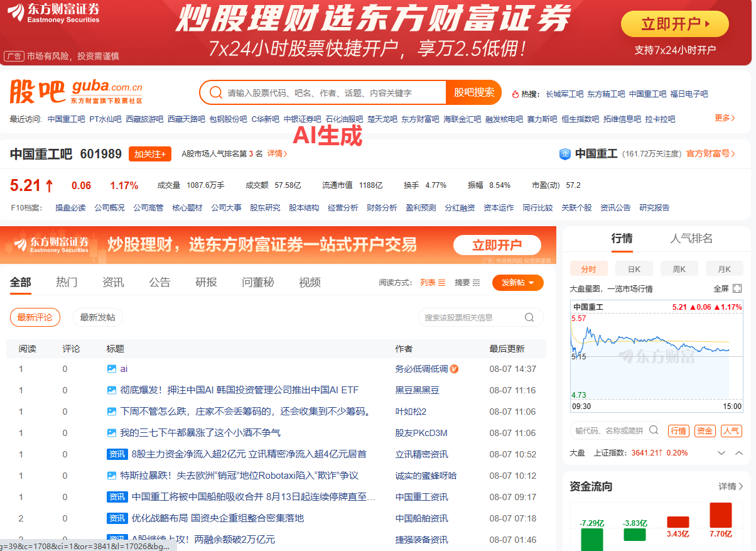Image resolution: width=756 pixels, height=551 pixels.
Task: Click 立即开户 in the orange mid banner
Action: 497,245
